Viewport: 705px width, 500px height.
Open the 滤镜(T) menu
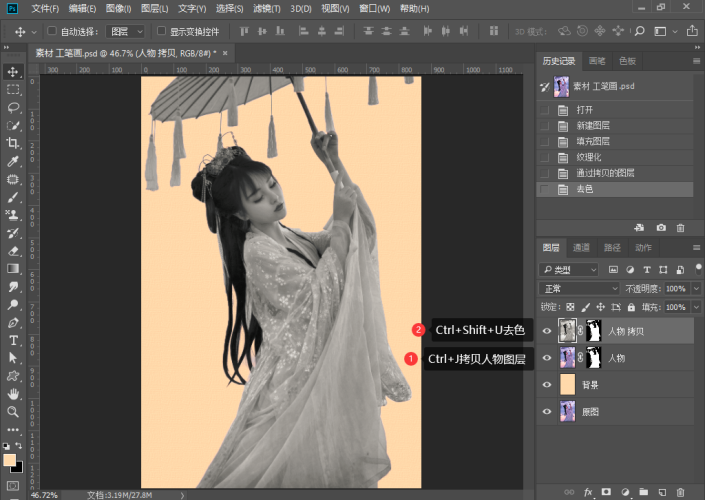click(x=267, y=9)
